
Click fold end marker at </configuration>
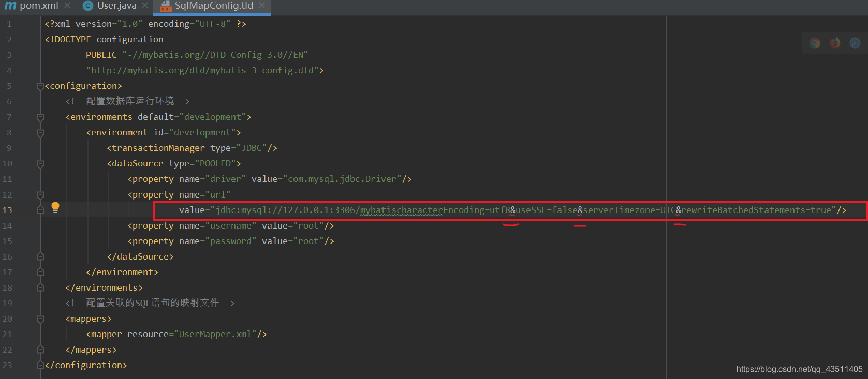40,365
